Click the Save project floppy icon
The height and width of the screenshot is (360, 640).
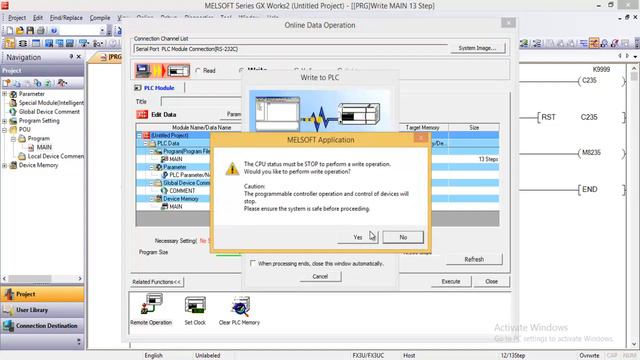tap(30, 30)
